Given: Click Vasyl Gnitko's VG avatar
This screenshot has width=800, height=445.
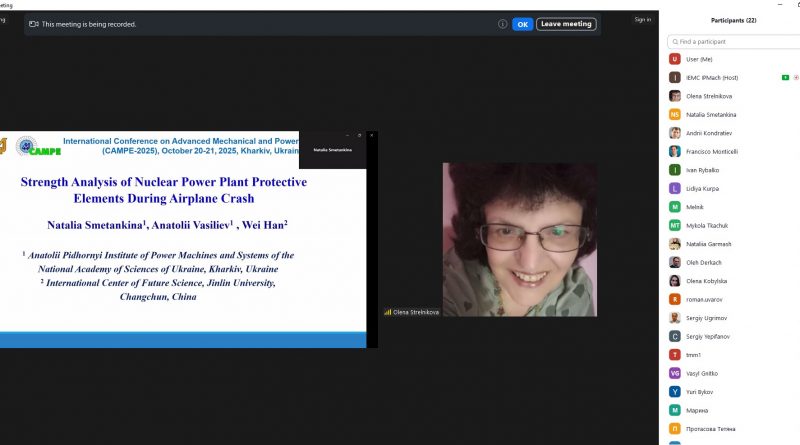Looking at the screenshot, I should point(675,373).
